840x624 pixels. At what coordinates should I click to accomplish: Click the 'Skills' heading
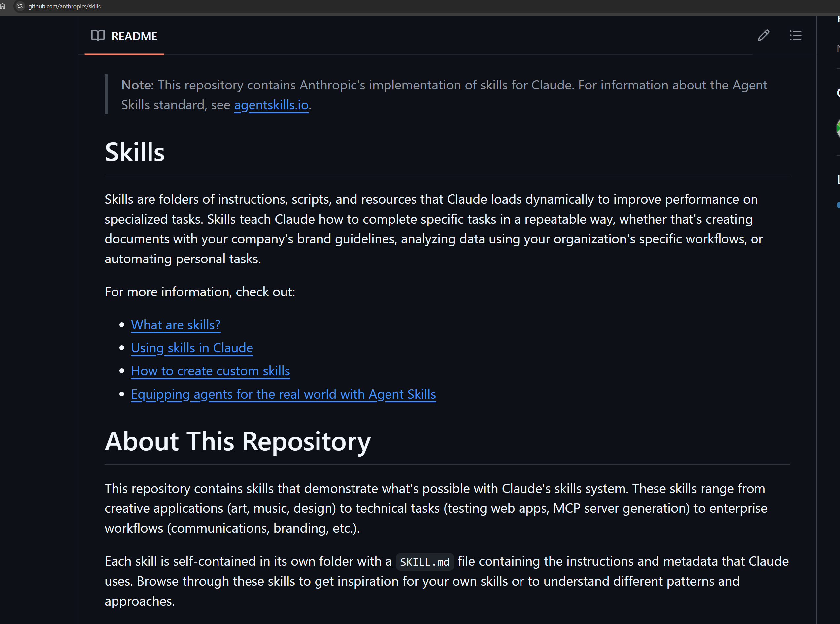click(135, 152)
